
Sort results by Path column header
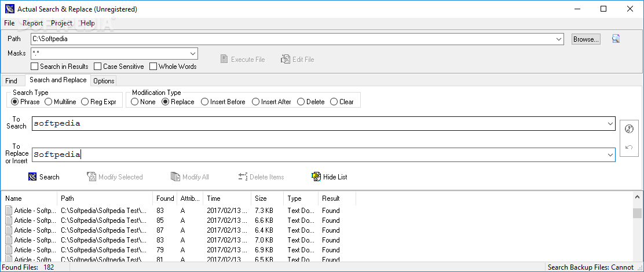[x=105, y=199]
